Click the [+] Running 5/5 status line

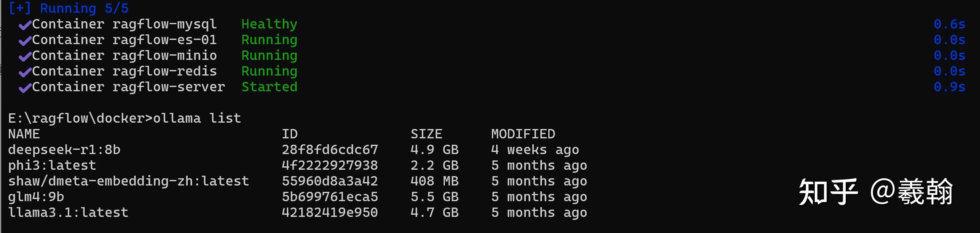click(x=68, y=8)
